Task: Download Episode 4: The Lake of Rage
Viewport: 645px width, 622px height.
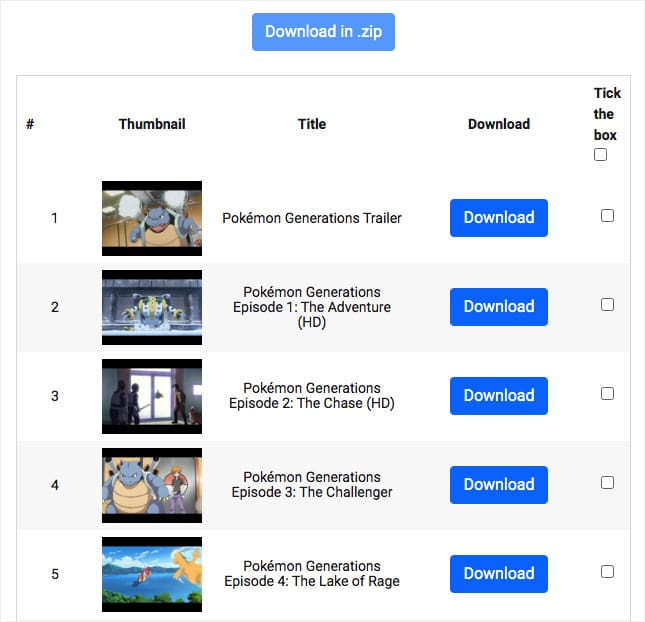Action: pyautogui.click(x=499, y=574)
